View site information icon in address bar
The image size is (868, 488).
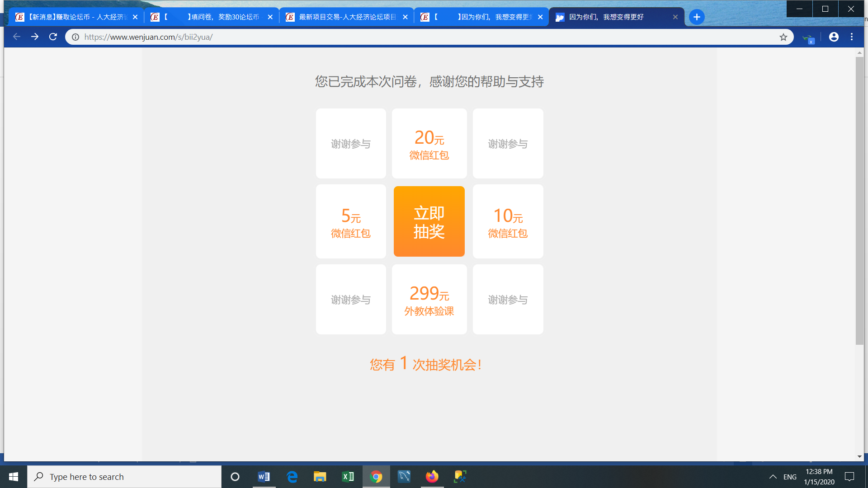point(75,37)
